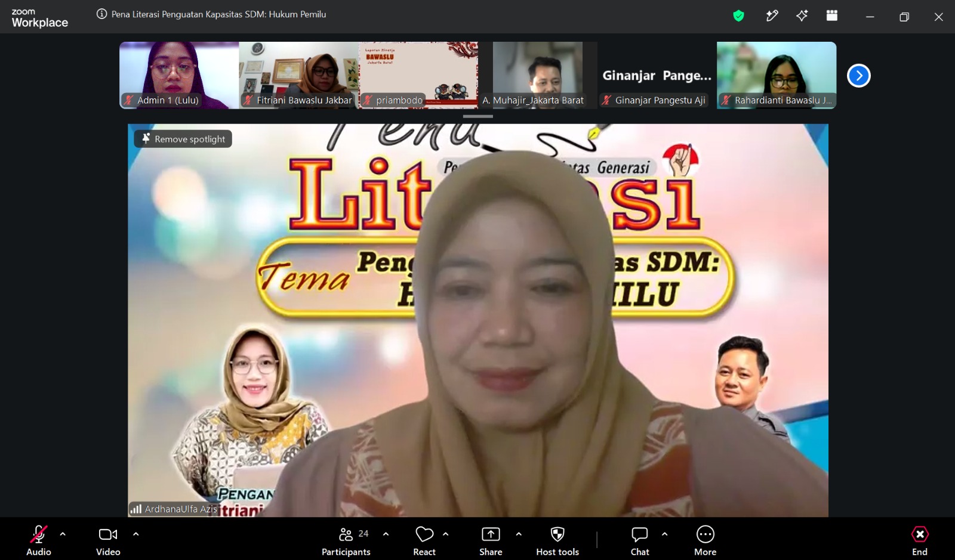Click the ArdhanaUlfa Azis name label
Viewport: 955px width, 560px height.
pos(181,509)
